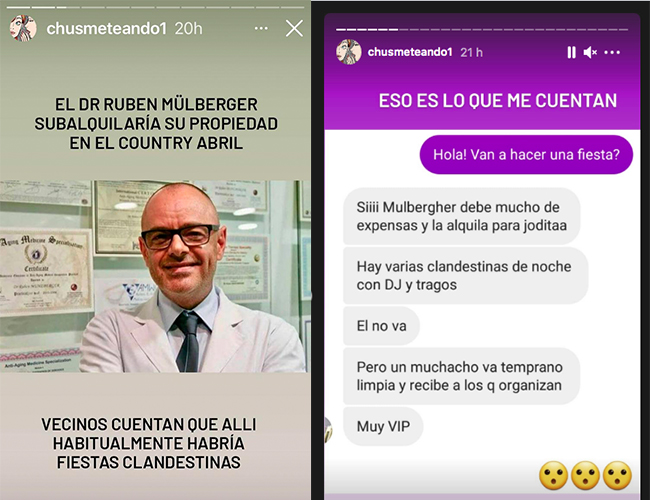The height and width of the screenshot is (500, 650).
Task: Tap the 'Muy VIP' message bubble
Action: [x=383, y=426]
